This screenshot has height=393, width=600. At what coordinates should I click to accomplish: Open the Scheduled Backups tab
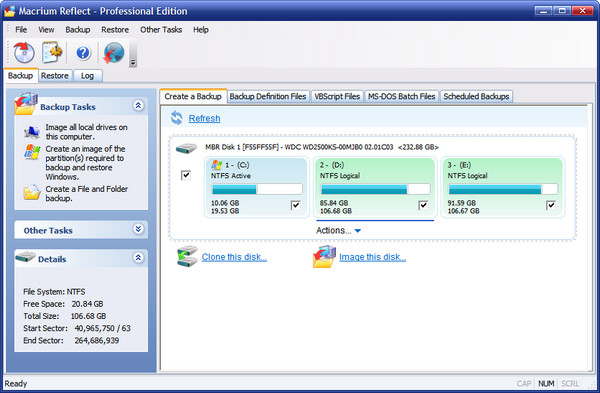tap(476, 96)
